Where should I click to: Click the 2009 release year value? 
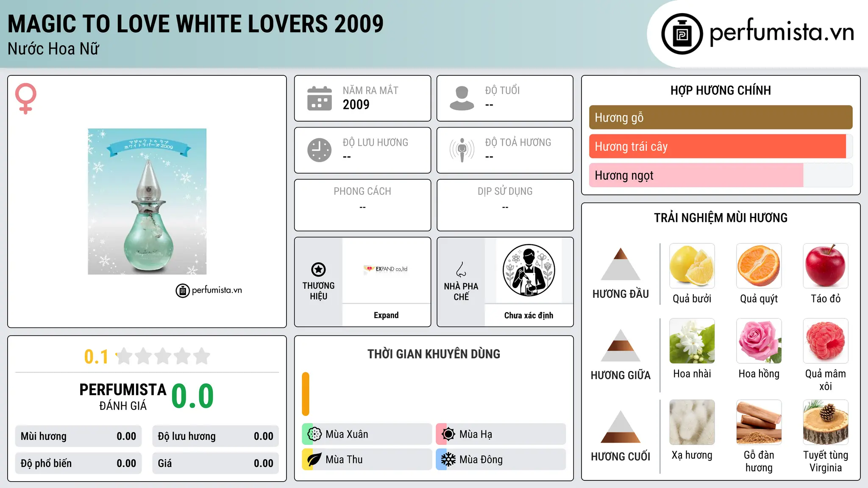(356, 105)
